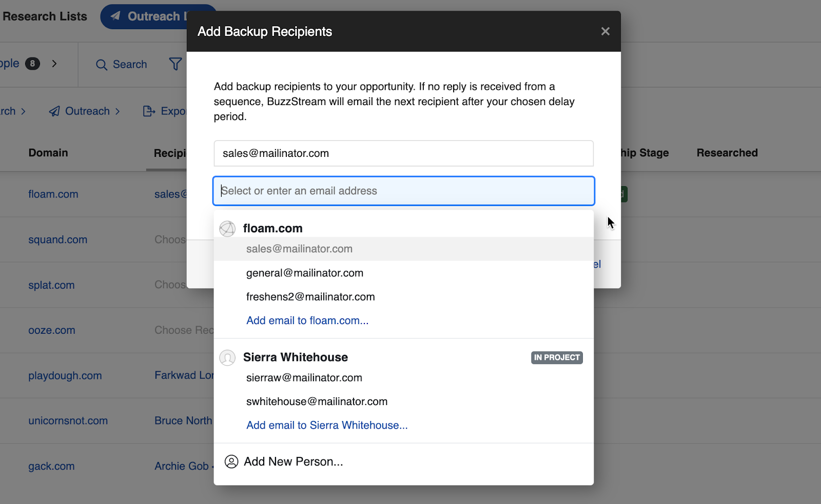This screenshot has height=504, width=821.
Task: Sort by the Domain column header
Action: coord(48,153)
